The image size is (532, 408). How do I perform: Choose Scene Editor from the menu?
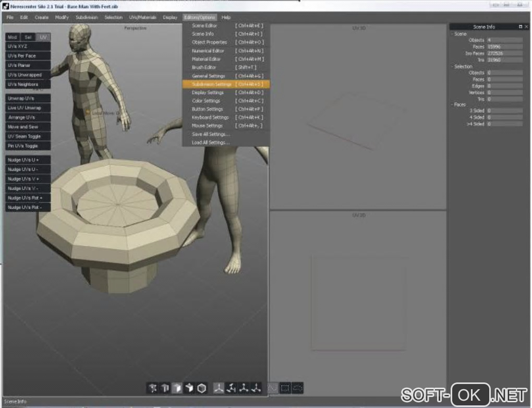[226, 26]
